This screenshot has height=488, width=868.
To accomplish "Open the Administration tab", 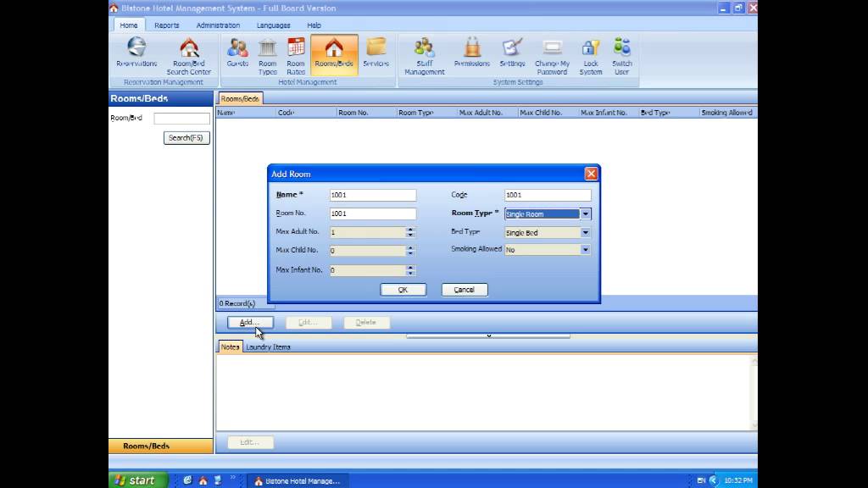I will [x=218, y=25].
